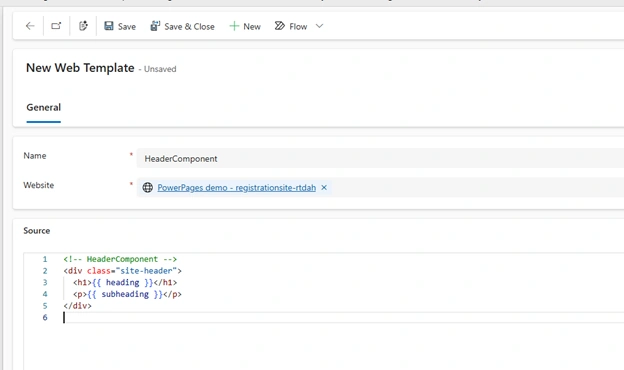Image resolution: width=624 pixels, height=370 pixels.
Task: Click the p subheading code line
Action: point(127,294)
